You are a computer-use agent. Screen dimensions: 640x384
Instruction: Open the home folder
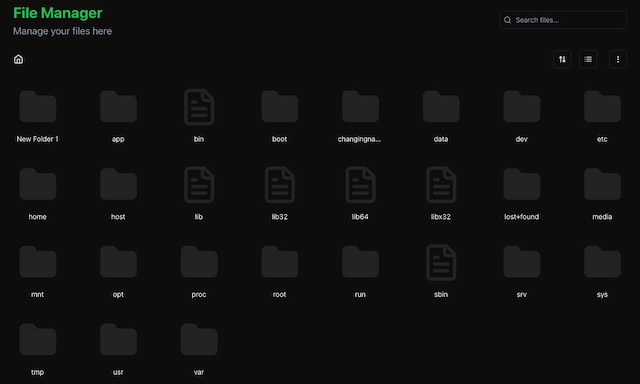pos(38,184)
